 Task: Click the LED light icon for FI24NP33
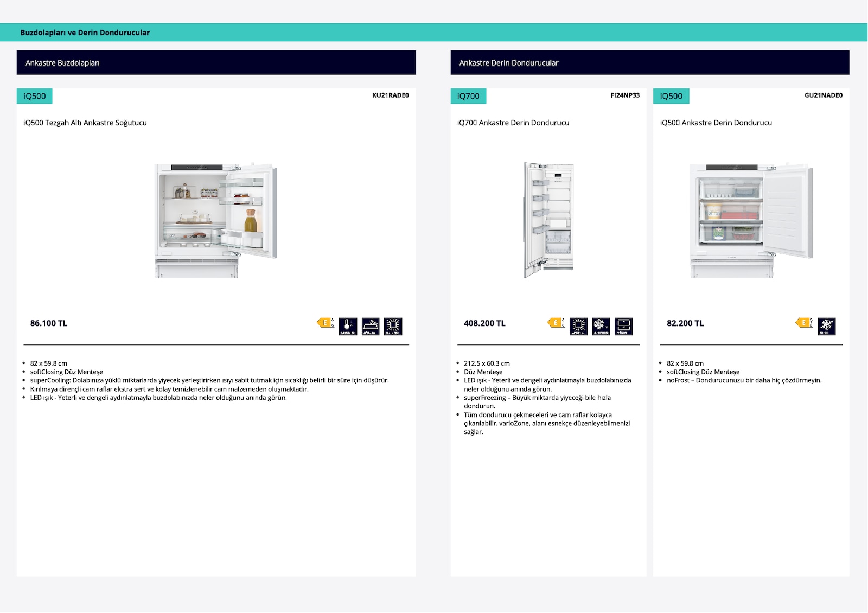(x=578, y=326)
